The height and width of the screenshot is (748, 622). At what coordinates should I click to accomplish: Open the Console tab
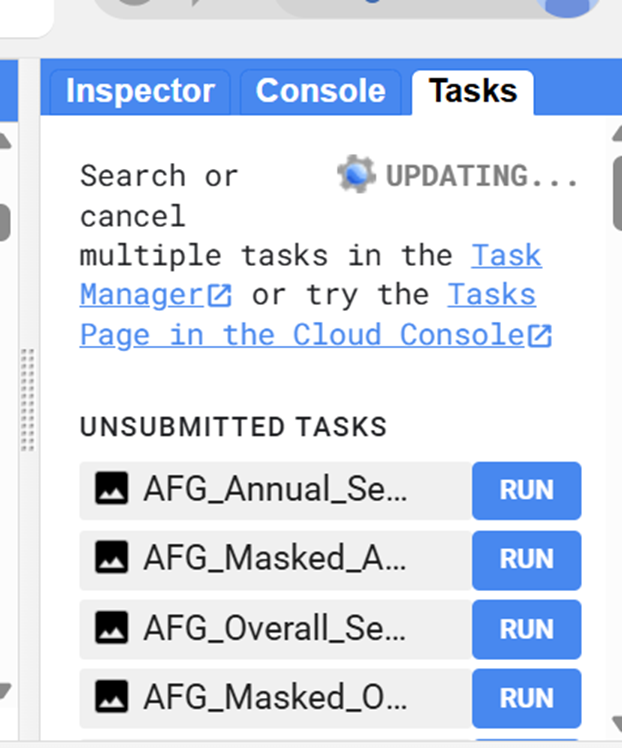point(320,92)
